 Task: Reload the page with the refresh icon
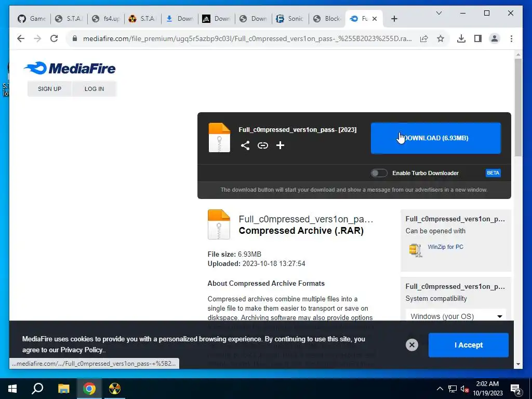point(54,38)
